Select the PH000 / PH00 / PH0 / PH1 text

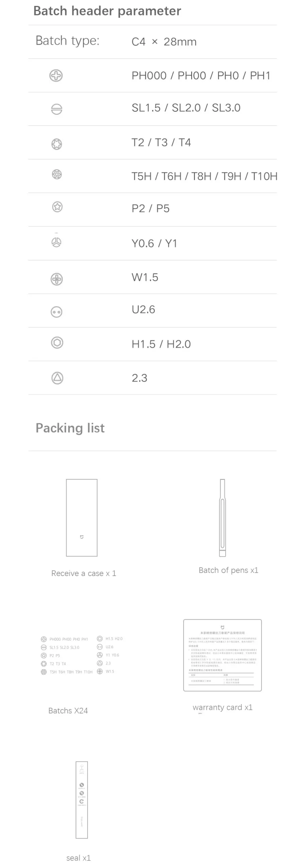[x=201, y=75]
